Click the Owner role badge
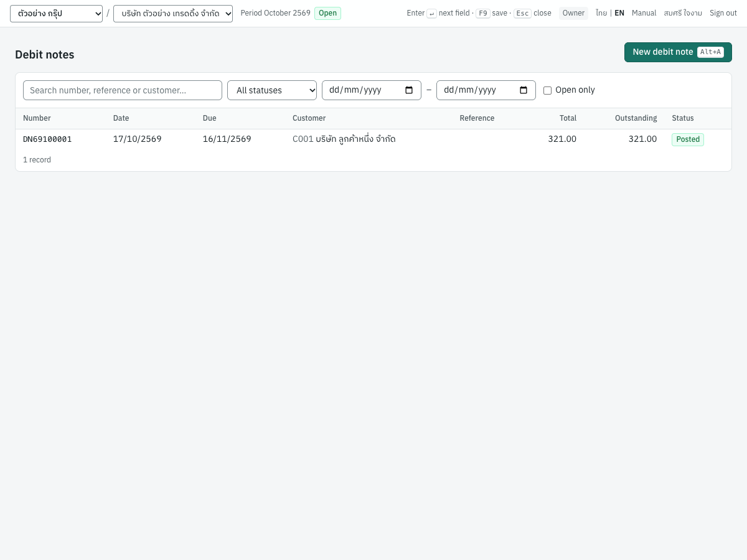This screenshot has width=747, height=560. point(573,13)
